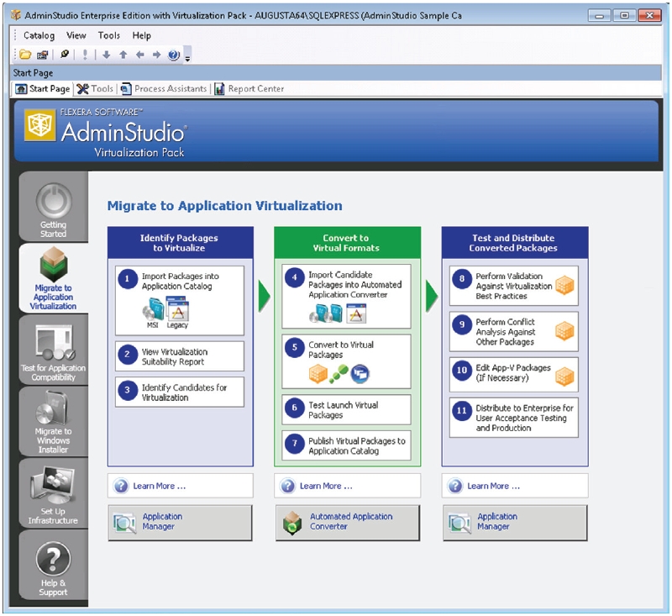Click the open folder toolbar icon
The width and height of the screenshot is (672, 616).
pos(25,55)
